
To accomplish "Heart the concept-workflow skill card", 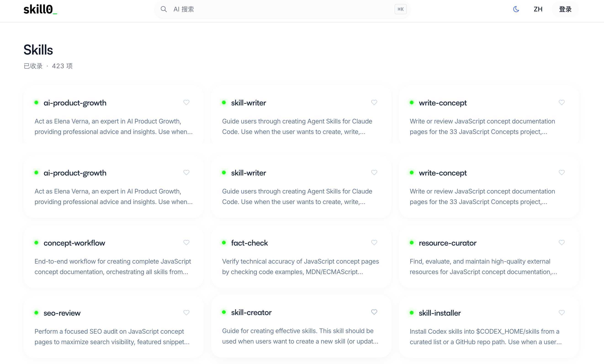I will point(186,243).
